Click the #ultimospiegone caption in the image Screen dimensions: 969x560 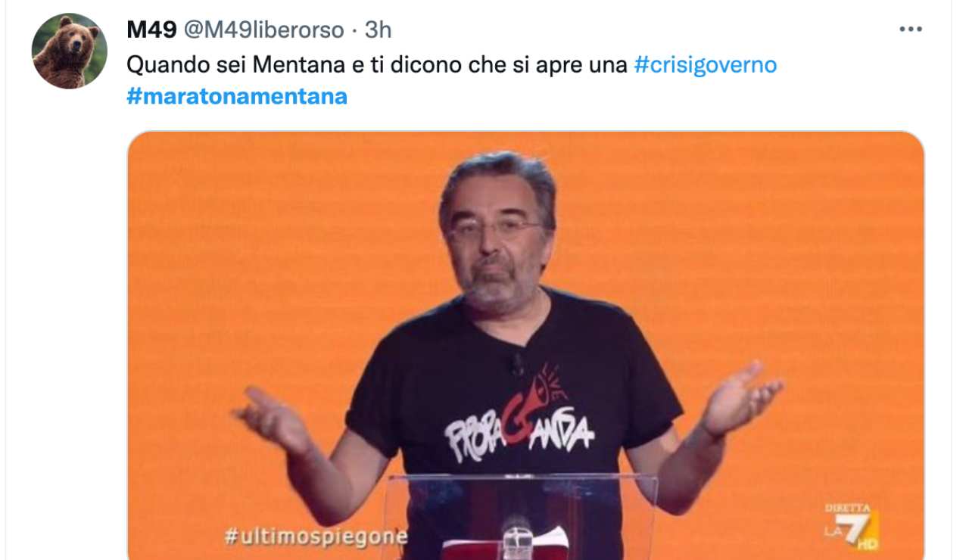click(316, 537)
